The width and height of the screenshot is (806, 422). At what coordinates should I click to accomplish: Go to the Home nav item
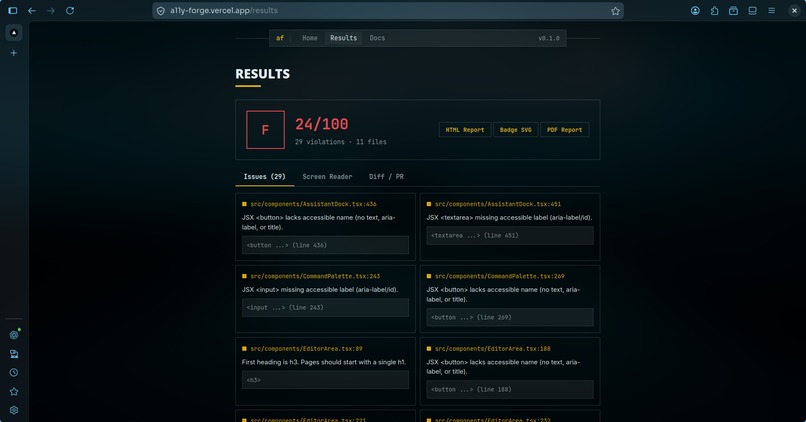click(x=309, y=38)
